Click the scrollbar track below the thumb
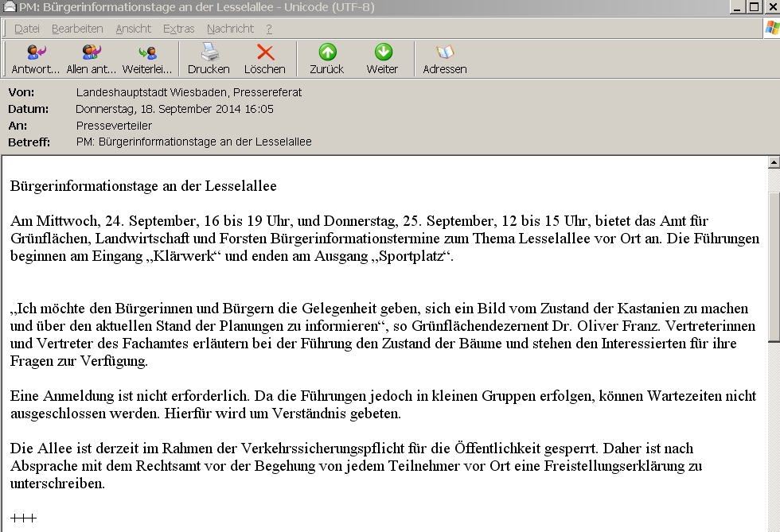This screenshot has width=780, height=532. [774, 437]
